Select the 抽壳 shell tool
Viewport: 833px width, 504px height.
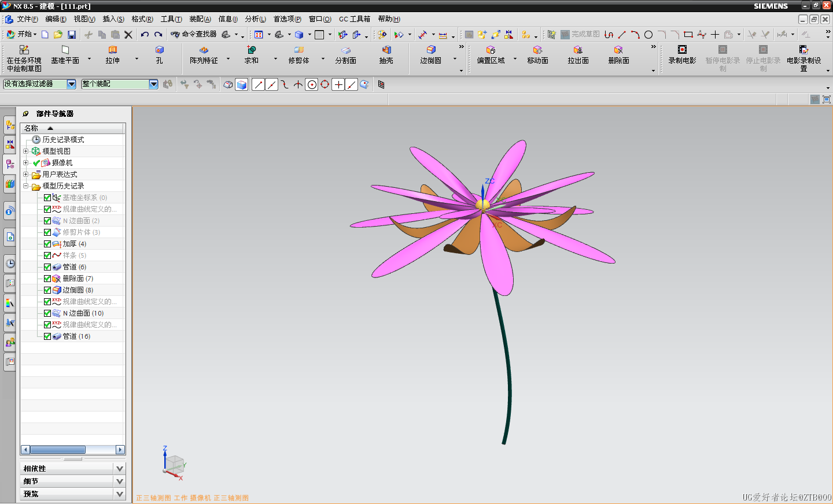coord(386,55)
